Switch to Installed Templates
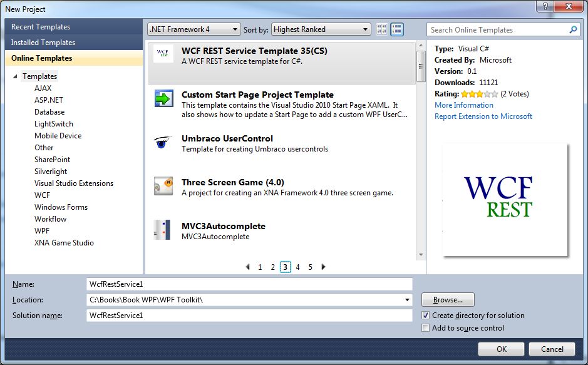The width and height of the screenshot is (588, 365). (x=42, y=44)
